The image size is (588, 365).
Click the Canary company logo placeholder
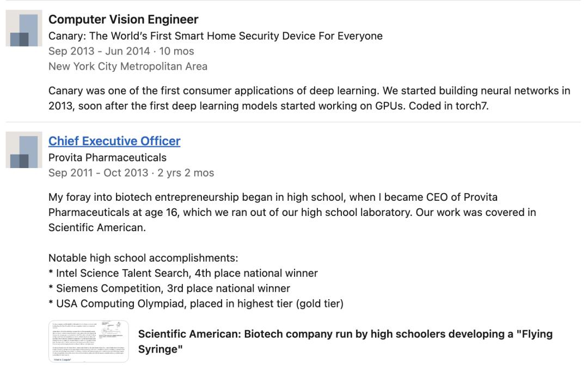coord(23,30)
